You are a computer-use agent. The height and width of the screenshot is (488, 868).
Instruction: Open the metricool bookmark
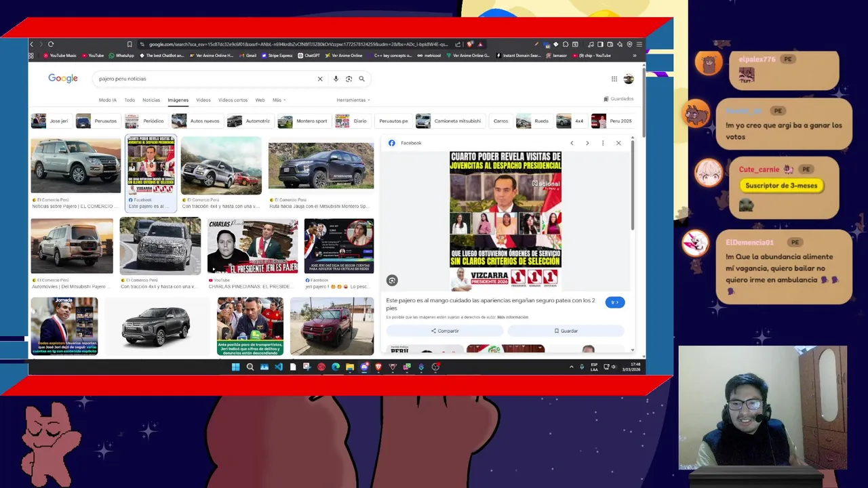429,56
